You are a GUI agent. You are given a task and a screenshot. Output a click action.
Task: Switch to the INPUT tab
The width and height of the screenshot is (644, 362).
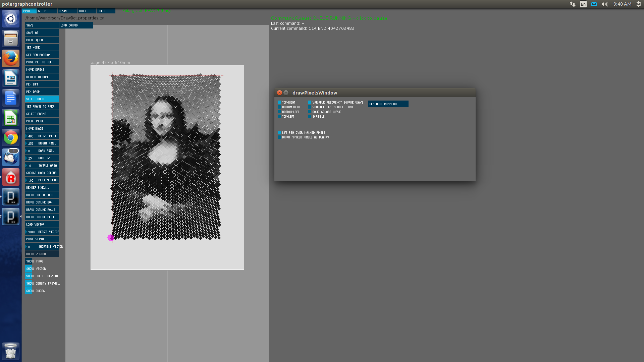click(29, 11)
